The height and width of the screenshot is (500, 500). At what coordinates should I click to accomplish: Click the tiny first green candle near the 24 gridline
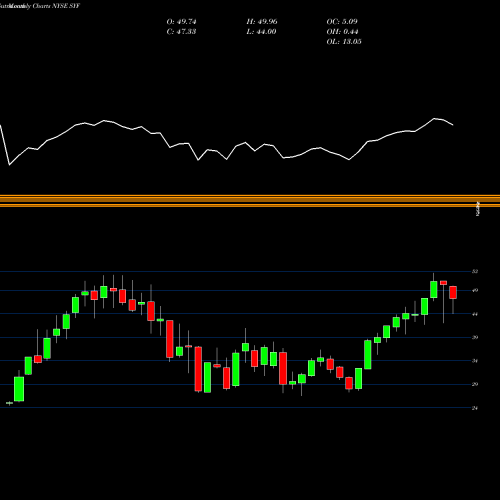pos(9,403)
